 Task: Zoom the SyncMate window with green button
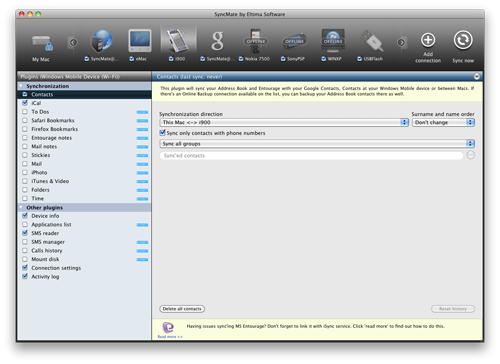coord(38,14)
